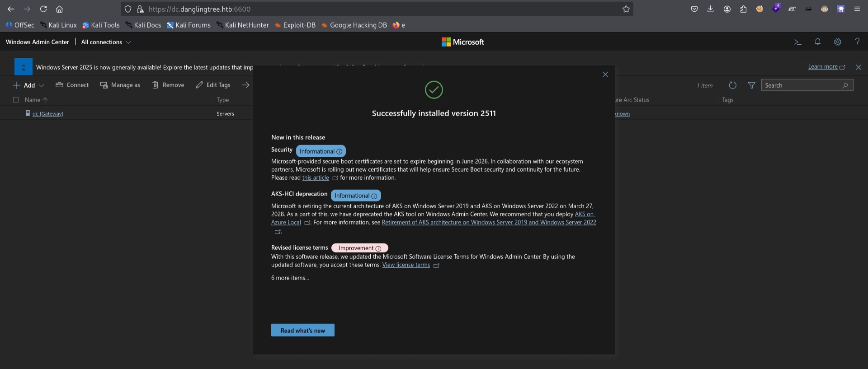Expand the Add dropdown
The height and width of the screenshot is (369, 868).
[28, 85]
